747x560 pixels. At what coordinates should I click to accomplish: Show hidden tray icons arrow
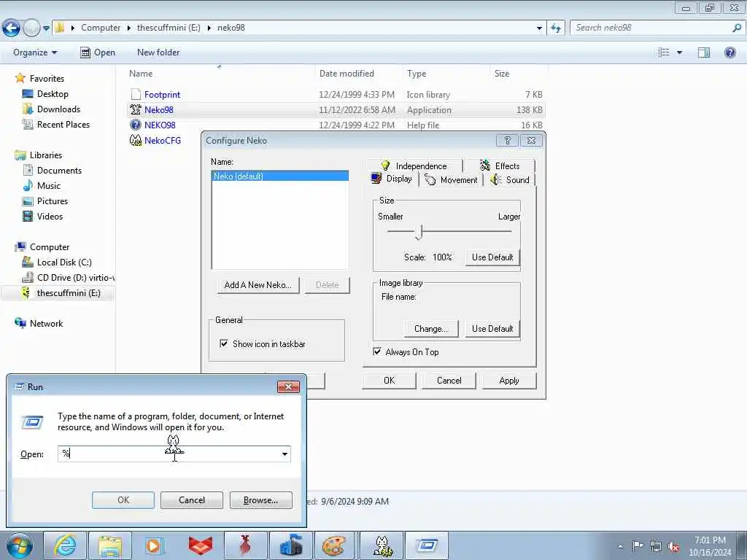[x=620, y=546]
